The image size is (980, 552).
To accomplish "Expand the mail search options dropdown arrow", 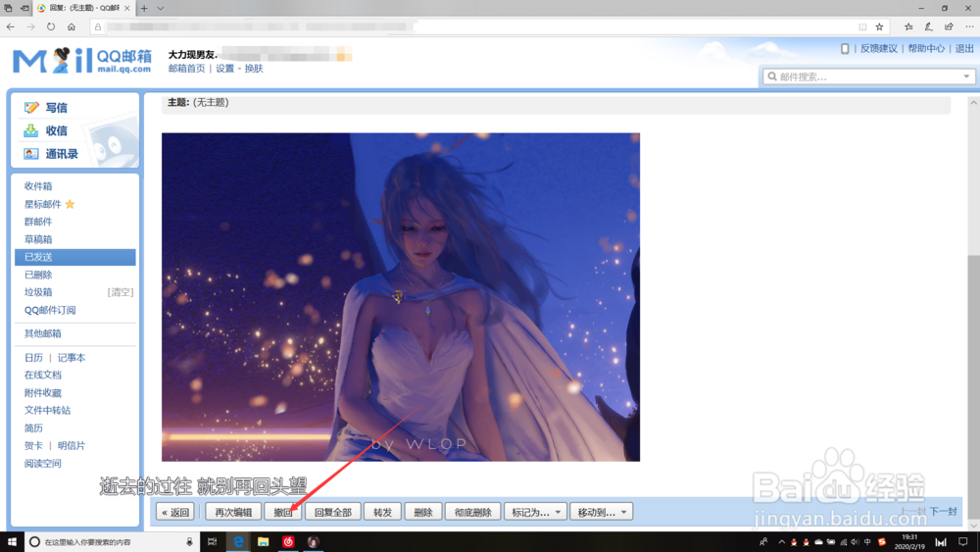I will point(966,76).
